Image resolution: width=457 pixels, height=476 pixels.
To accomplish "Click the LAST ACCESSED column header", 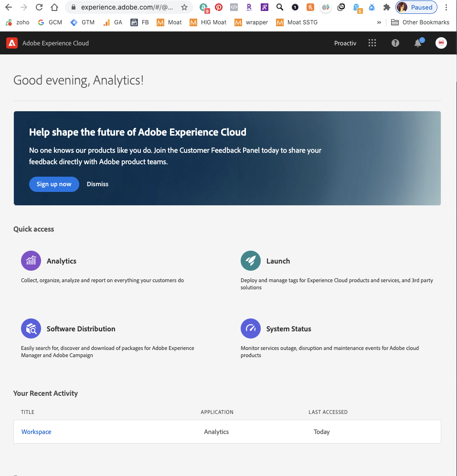I will (328, 412).
